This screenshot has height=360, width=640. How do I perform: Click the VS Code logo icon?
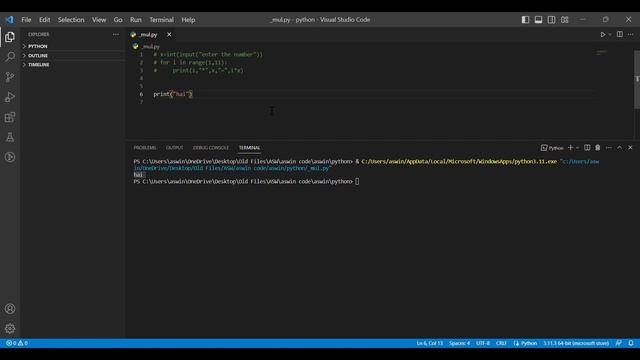point(9,20)
